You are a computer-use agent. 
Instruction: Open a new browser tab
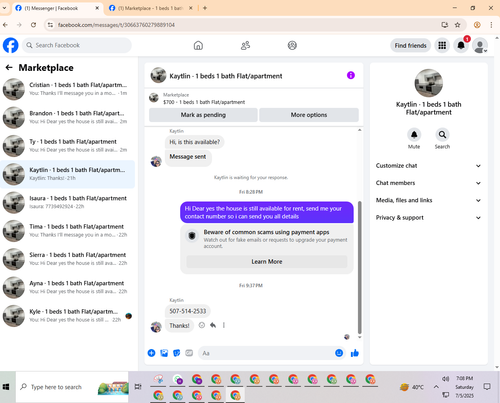pos(205,8)
